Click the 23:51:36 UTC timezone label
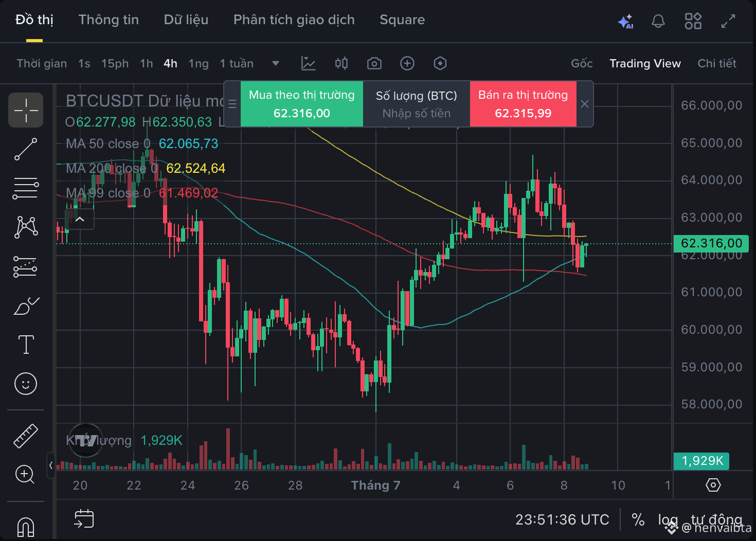 click(562, 519)
